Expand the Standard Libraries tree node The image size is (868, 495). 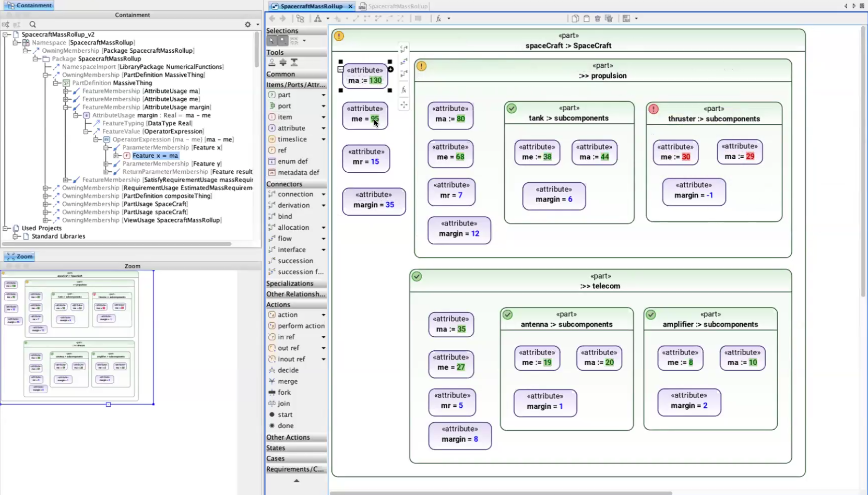pos(16,237)
